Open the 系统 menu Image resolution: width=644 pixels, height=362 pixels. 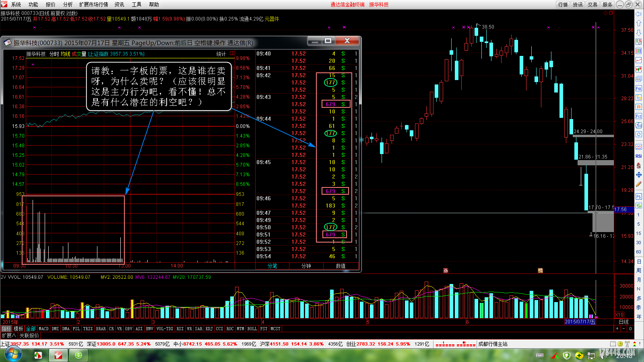click(x=16, y=4)
